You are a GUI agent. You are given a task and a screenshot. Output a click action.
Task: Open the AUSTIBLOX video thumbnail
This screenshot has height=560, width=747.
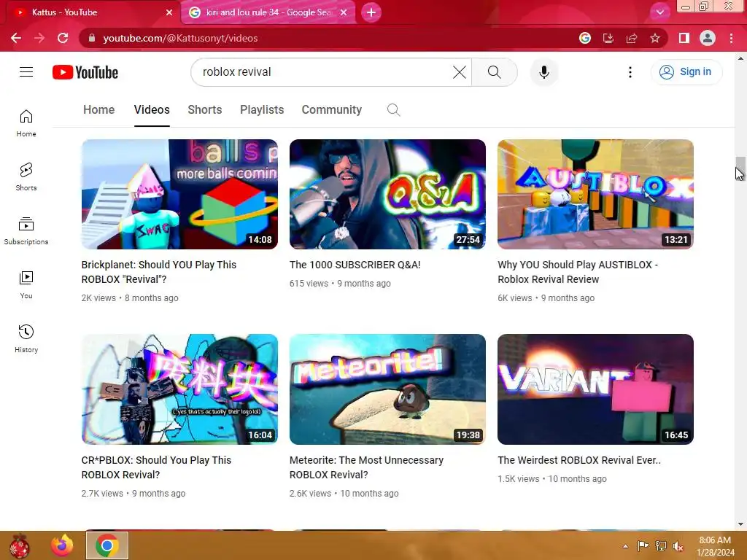595,194
